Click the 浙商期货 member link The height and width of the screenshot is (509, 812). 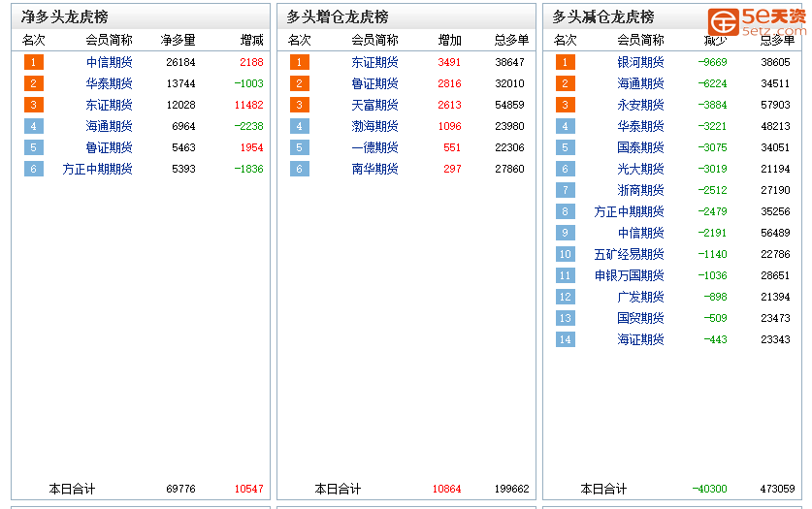(640, 190)
